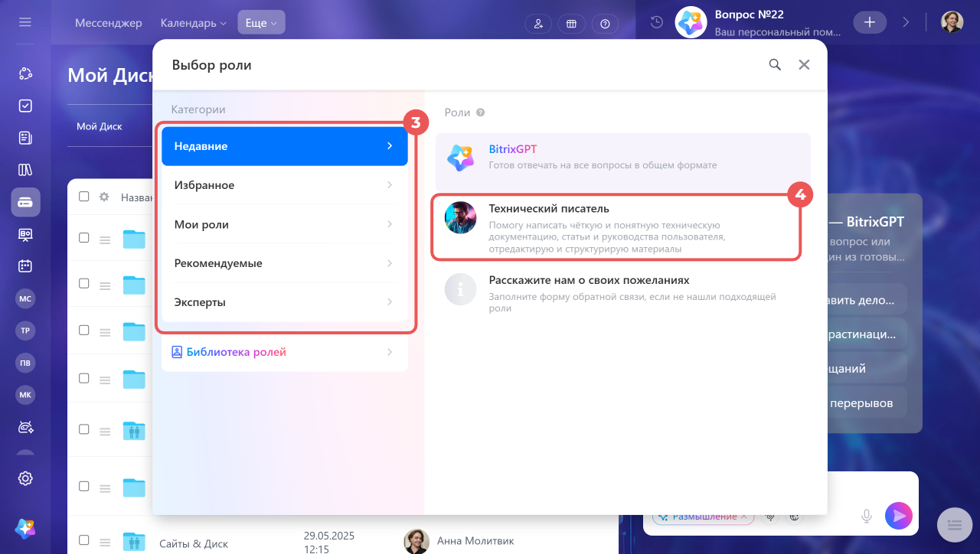Send message with the purple arrow button
The width and height of the screenshot is (980, 554).
(x=899, y=516)
